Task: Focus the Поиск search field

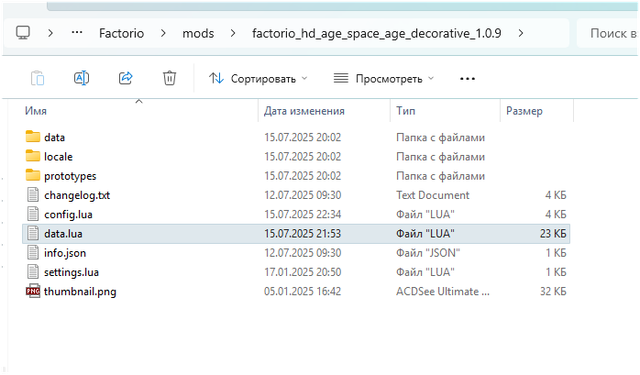Action: point(608,33)
